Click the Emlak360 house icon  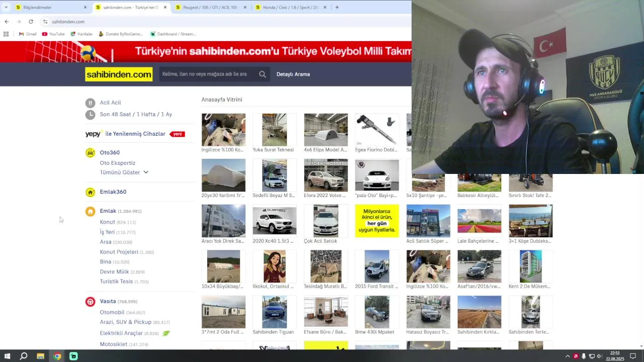(90, 192)
